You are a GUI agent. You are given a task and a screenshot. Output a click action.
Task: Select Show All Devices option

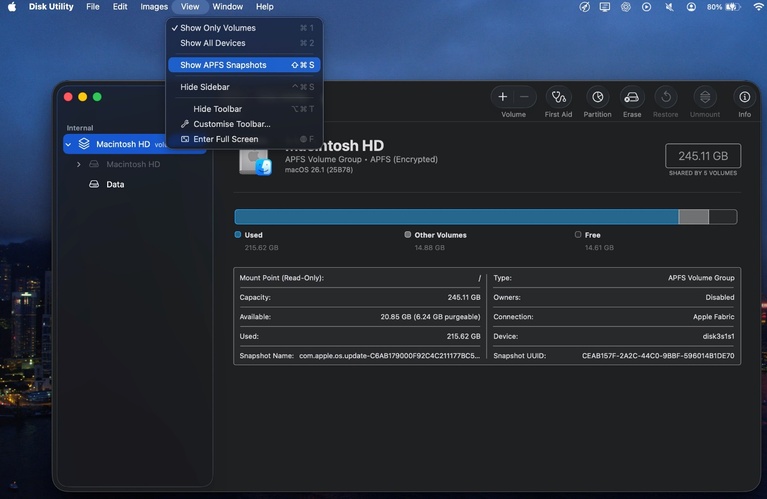click(245, 43)
